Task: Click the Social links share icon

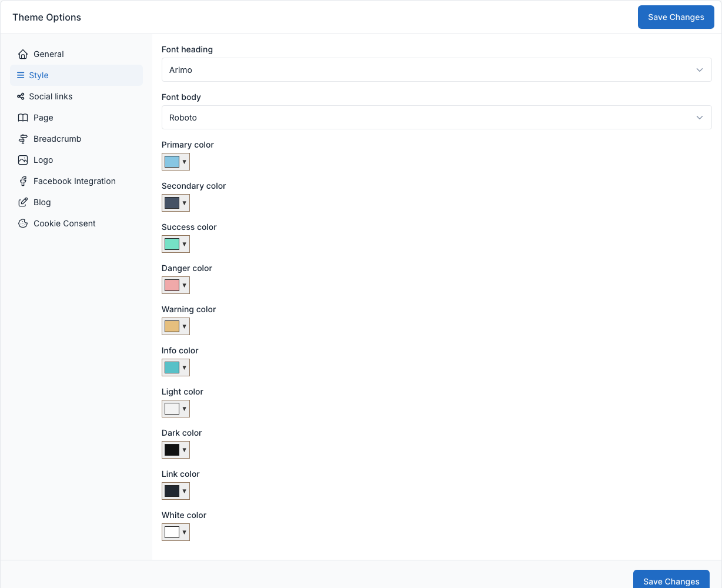Action: (x=21, y=96)
